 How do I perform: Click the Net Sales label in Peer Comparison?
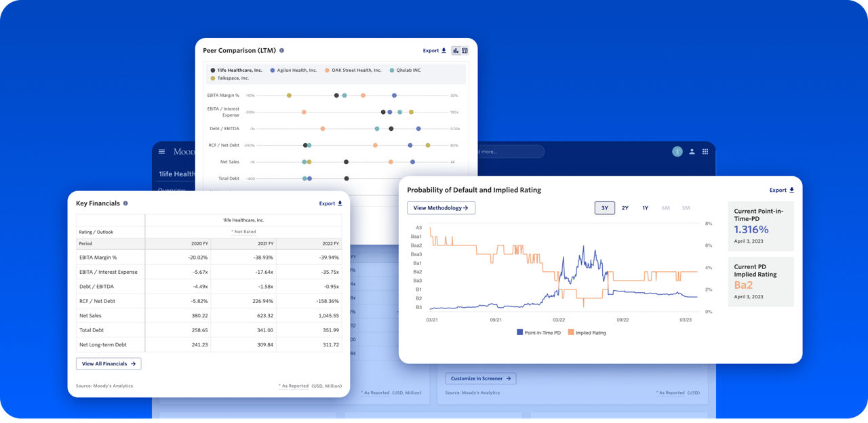[x=230, y=162]
